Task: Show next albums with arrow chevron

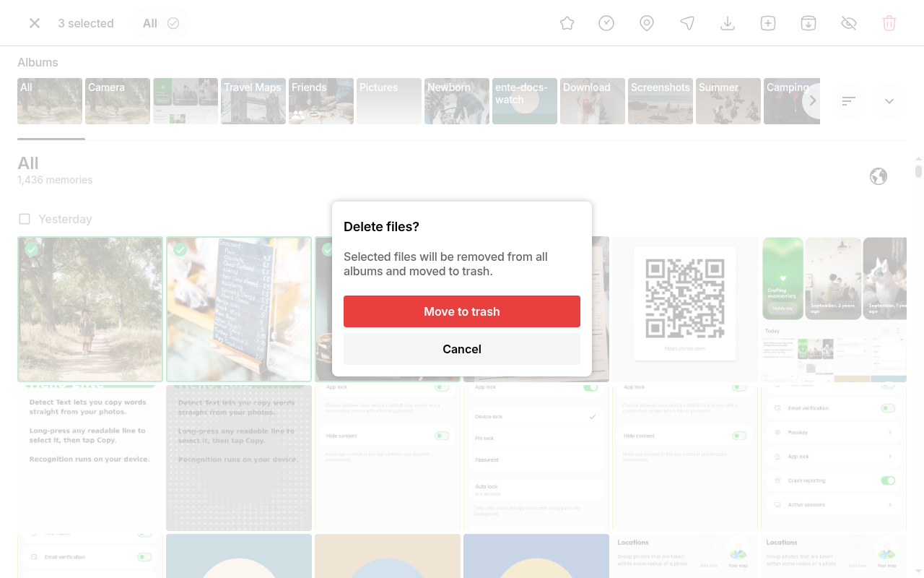Action: (813, 101)
